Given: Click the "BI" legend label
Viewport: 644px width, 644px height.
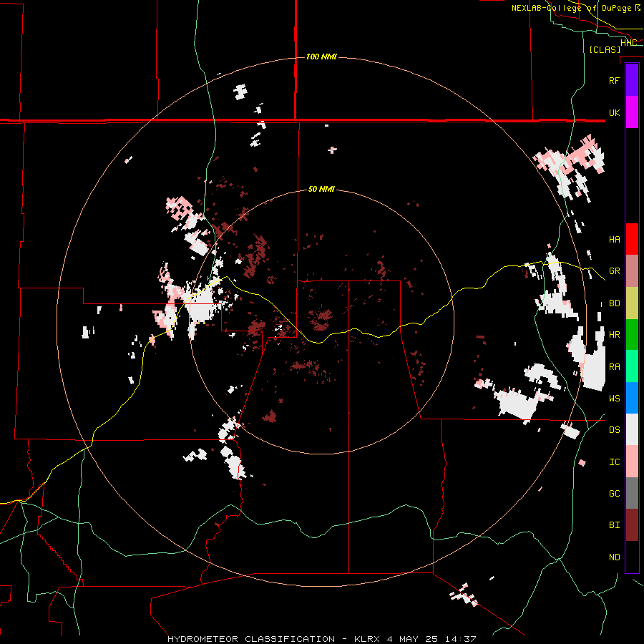Looking at the screenshot, I should click(x=614, y=525).
